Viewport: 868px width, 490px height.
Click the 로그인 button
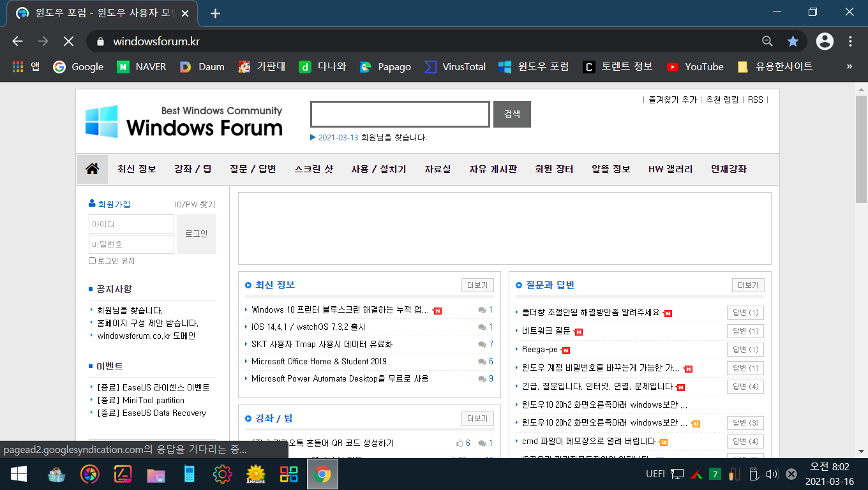click(x=197, y=234)
